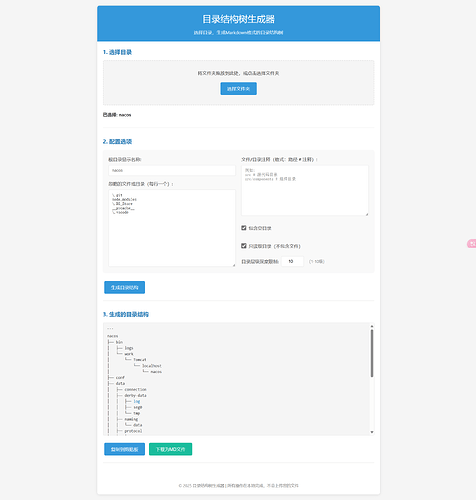Click the derby-data line in the generated tree
Screen dimensions: 476x500
pyautogui.click(x=135, y=395)
